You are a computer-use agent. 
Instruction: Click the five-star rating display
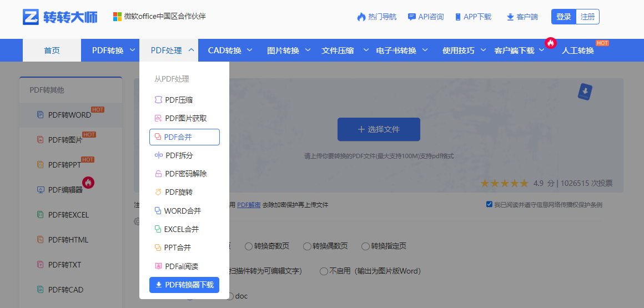coord(504,183)
